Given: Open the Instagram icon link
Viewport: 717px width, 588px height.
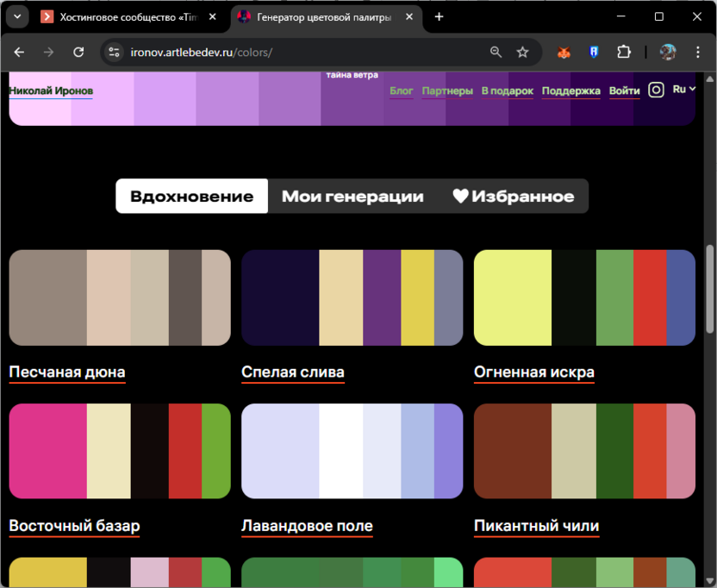Looking at the screenshot, I should [656, 90].
